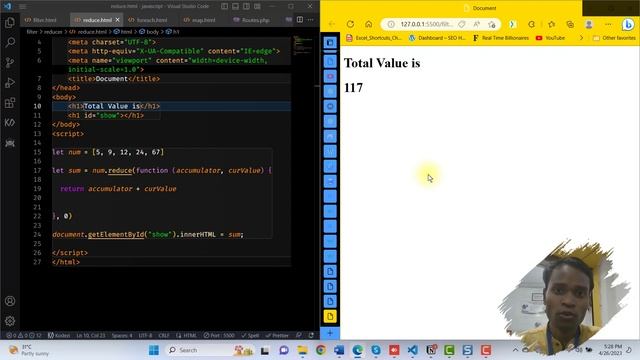640x360 pixels.
Task: Open the Search view in VS Code
Action: click(10, 42)
